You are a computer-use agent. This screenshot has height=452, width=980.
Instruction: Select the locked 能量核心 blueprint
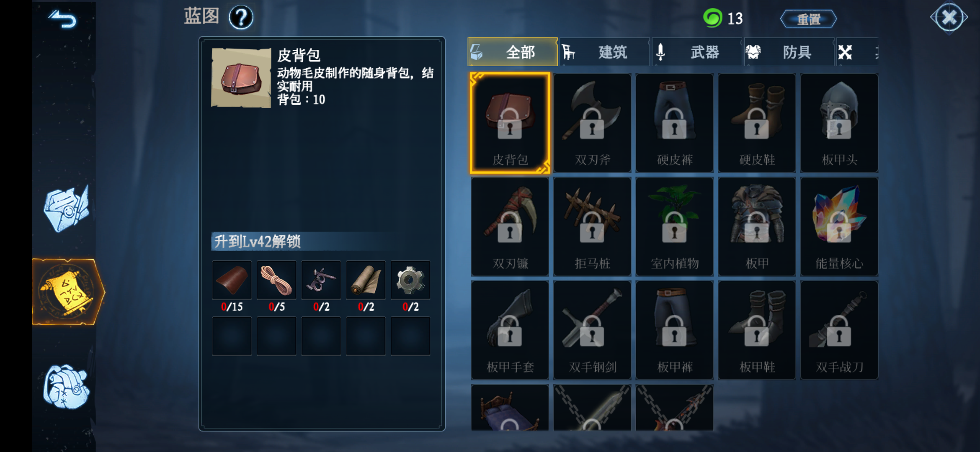pyautogui.click(x=839, y=226)
